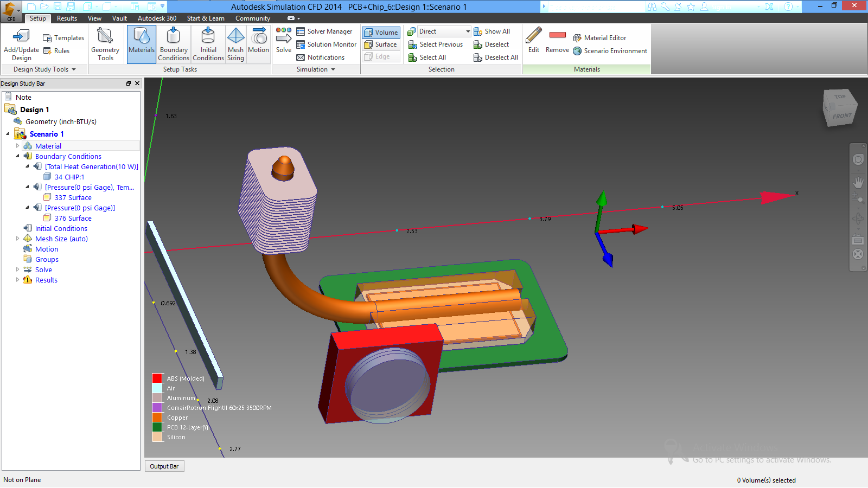Open Notifications
The height and width of the screenshot is (488, 868).
tap(320, 57)
